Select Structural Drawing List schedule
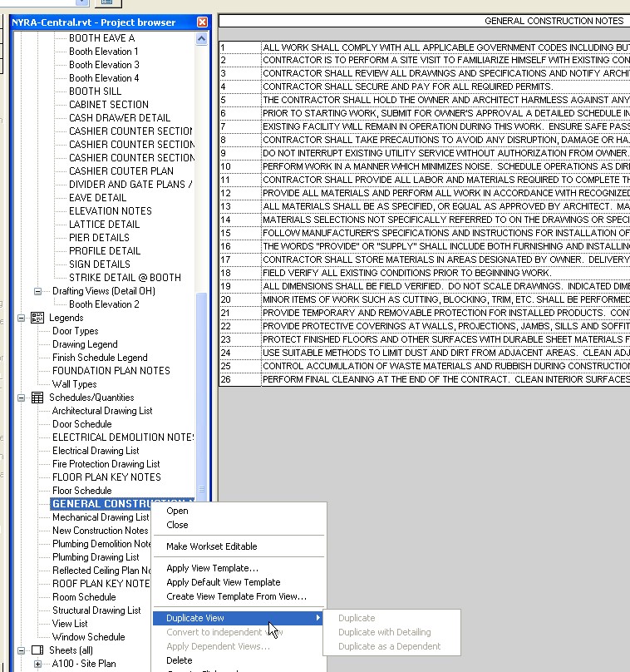 pos(96,610)
